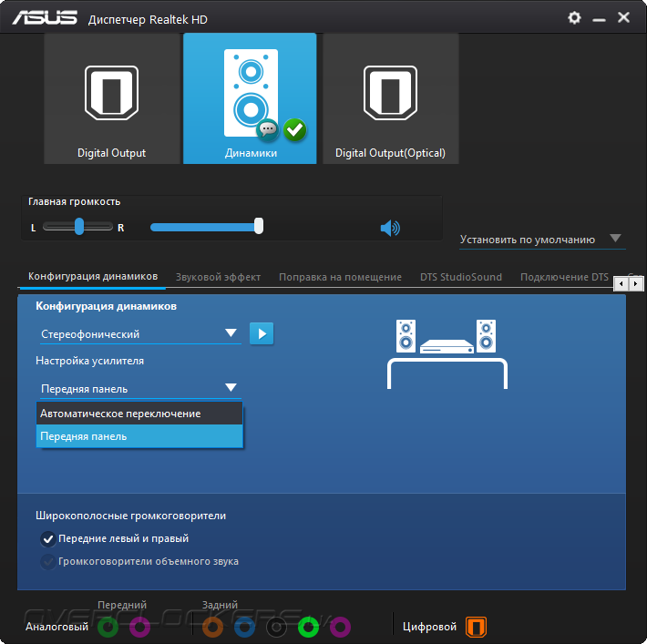Click the left speaker in the diagram
The height and width of the screenshot is (644, 647).
click(x=406, y=336)
